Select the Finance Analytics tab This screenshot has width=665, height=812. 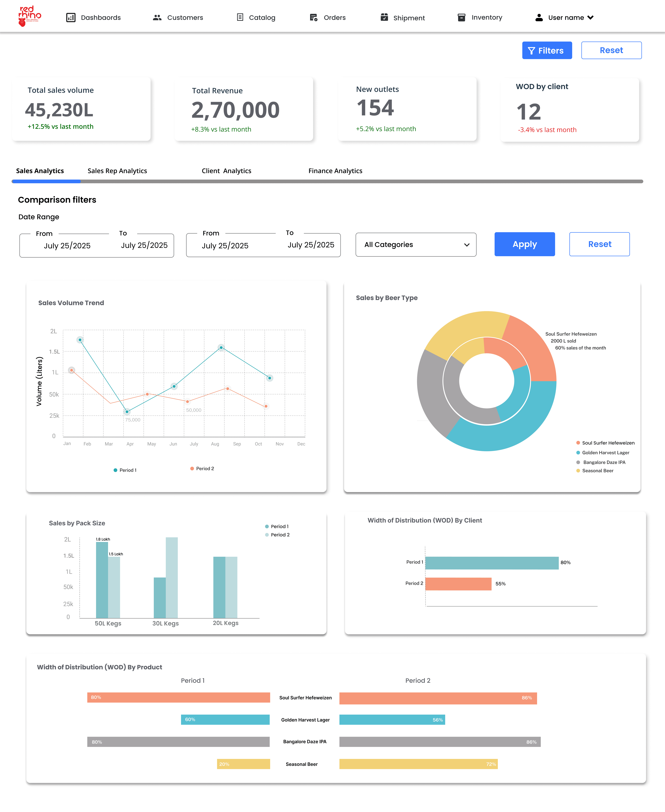click(335, 171)
